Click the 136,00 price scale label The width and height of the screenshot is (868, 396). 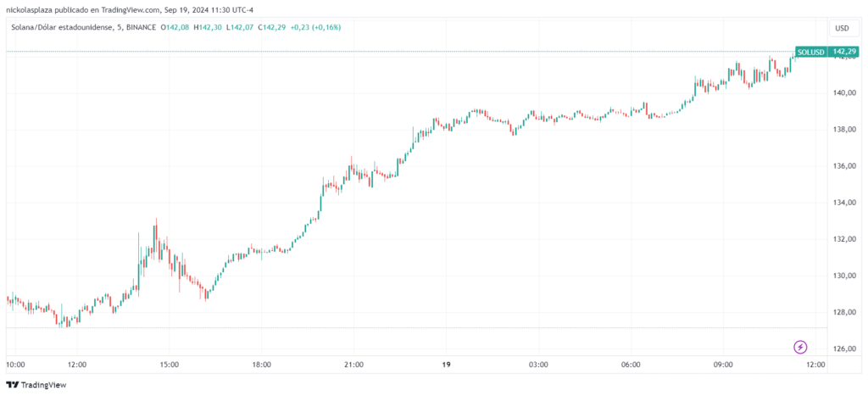click(844, 166)
